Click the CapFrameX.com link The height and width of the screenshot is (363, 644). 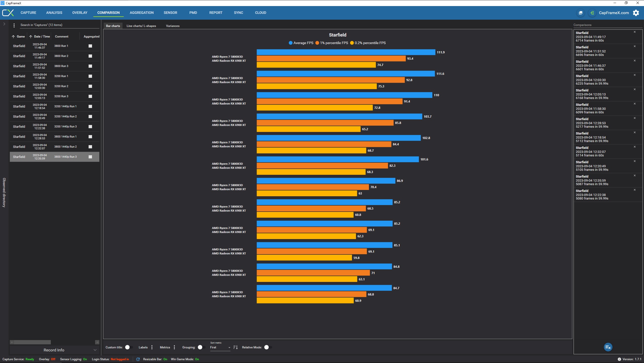tap(614, 13)
